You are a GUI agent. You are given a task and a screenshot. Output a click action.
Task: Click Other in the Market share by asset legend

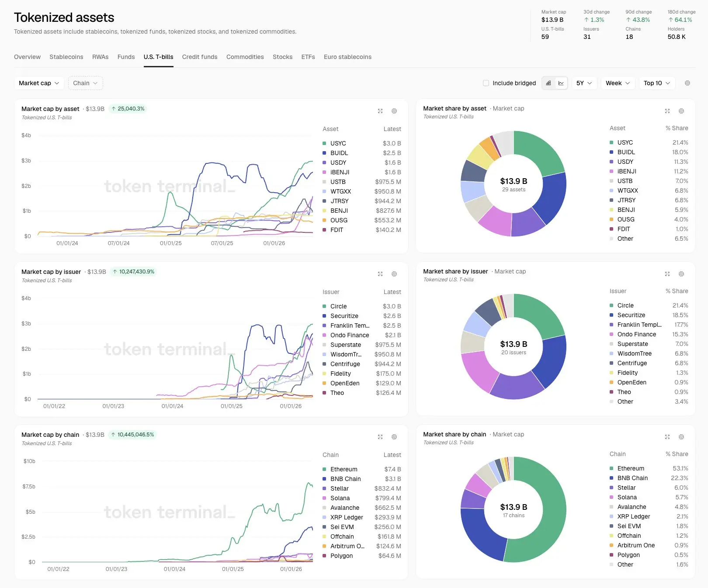tap(625, 239)
